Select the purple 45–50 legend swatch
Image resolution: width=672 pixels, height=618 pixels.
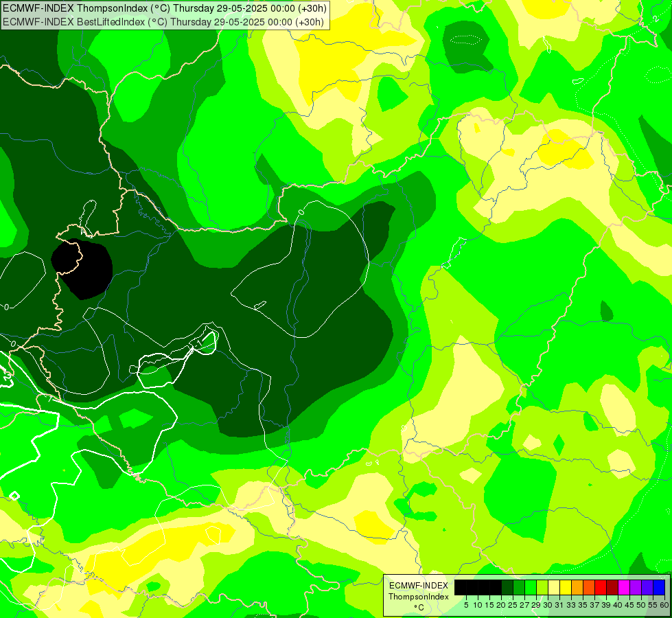click(636, 587)
